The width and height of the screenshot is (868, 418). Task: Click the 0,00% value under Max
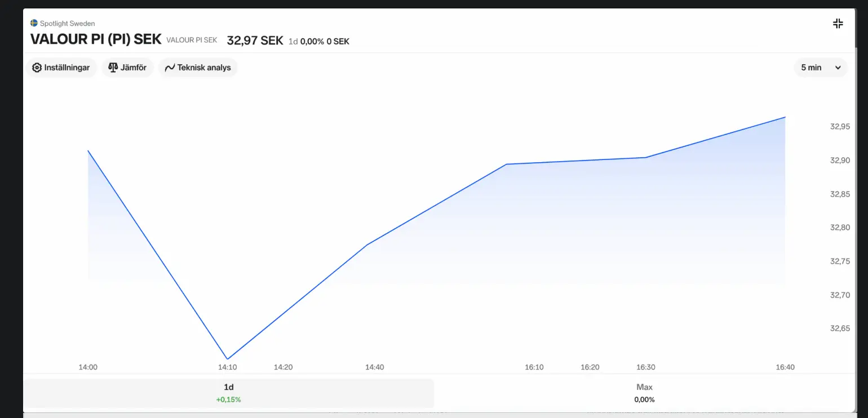pos(644,400)
